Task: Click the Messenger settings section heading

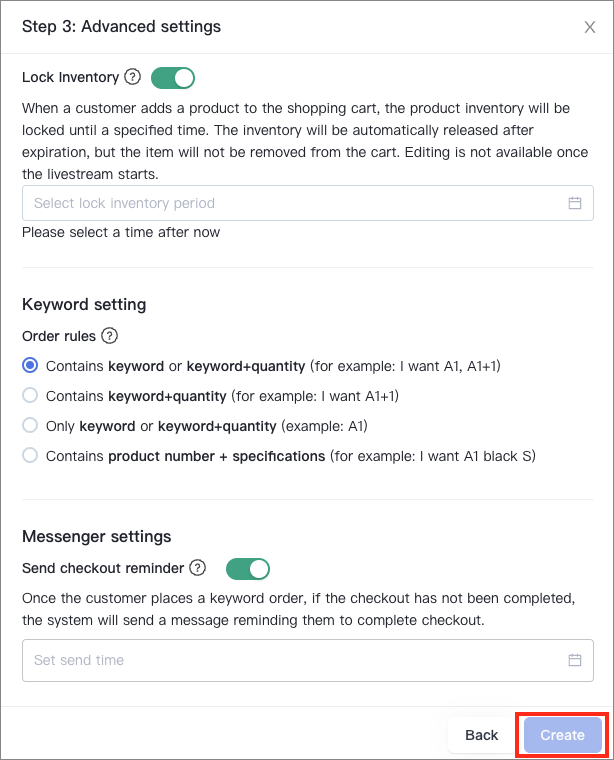Action: 97,537
